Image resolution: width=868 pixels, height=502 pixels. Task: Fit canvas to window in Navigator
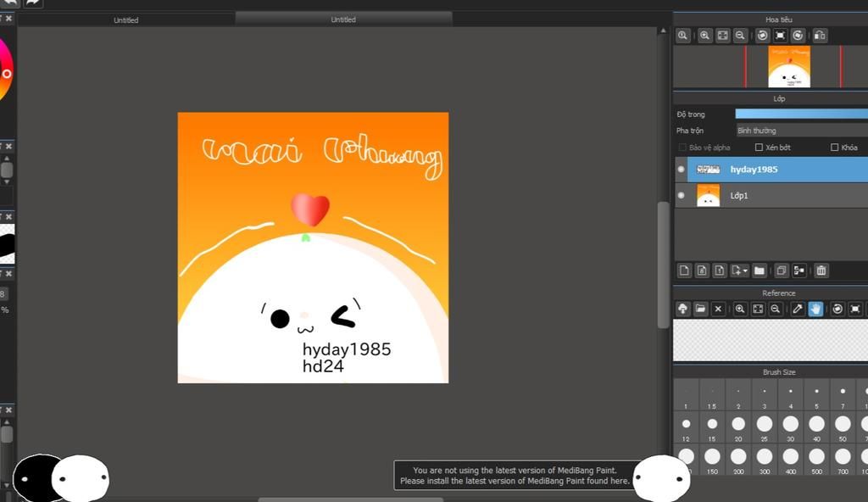(723, 36)
